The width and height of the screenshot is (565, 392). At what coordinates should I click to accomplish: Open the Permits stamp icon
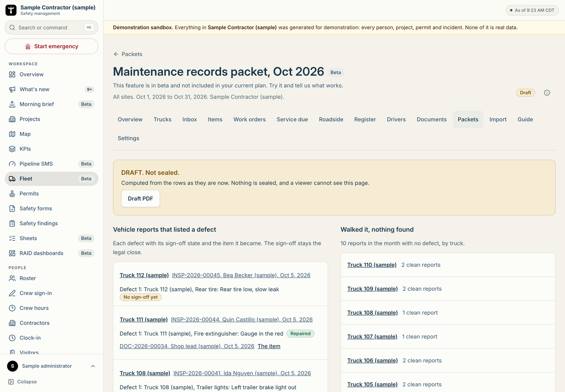click(12, 194)
